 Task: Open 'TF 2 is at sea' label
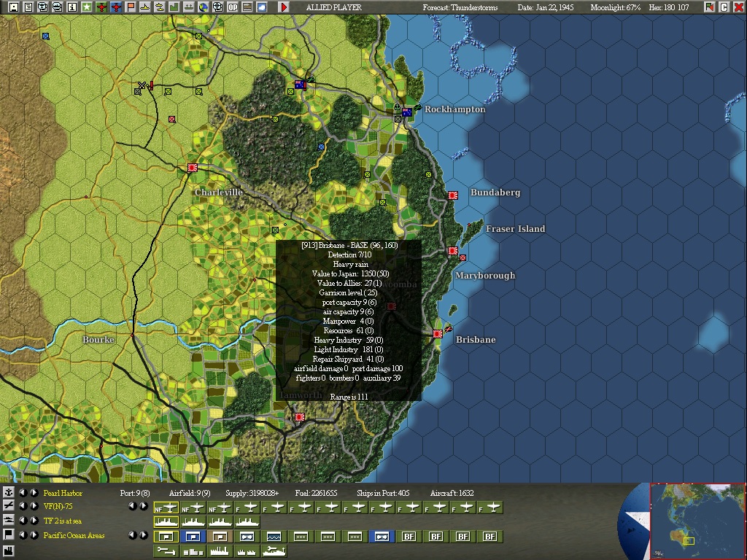tap(63, 521)
